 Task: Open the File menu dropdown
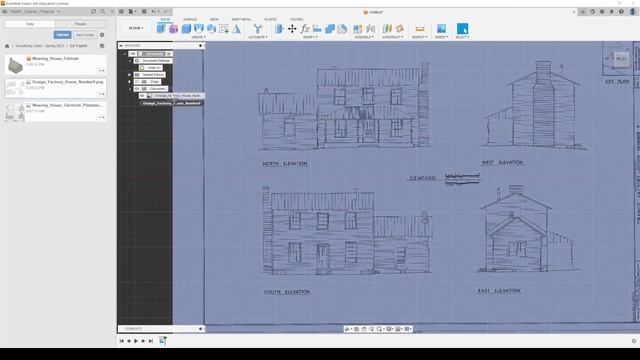point(132,12)
